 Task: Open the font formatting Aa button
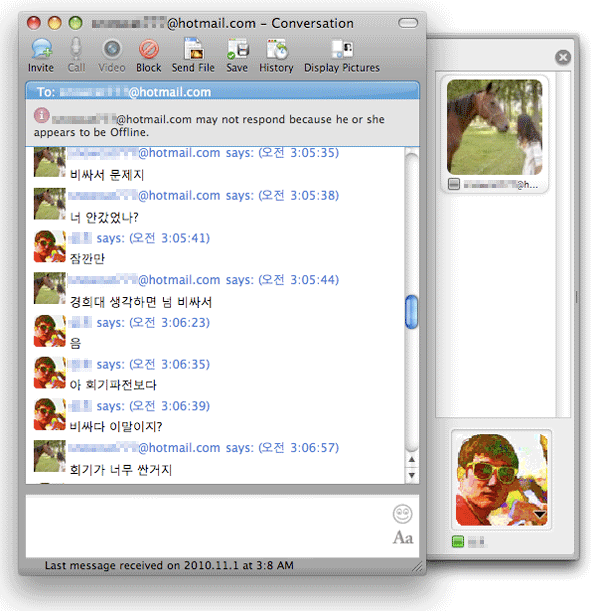[x=403, y=538]
